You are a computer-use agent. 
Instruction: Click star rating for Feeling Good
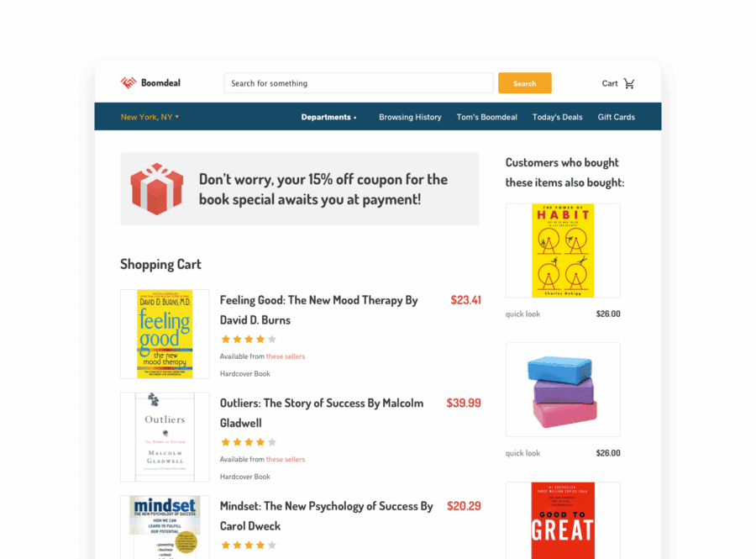click(x=249, y=339)
